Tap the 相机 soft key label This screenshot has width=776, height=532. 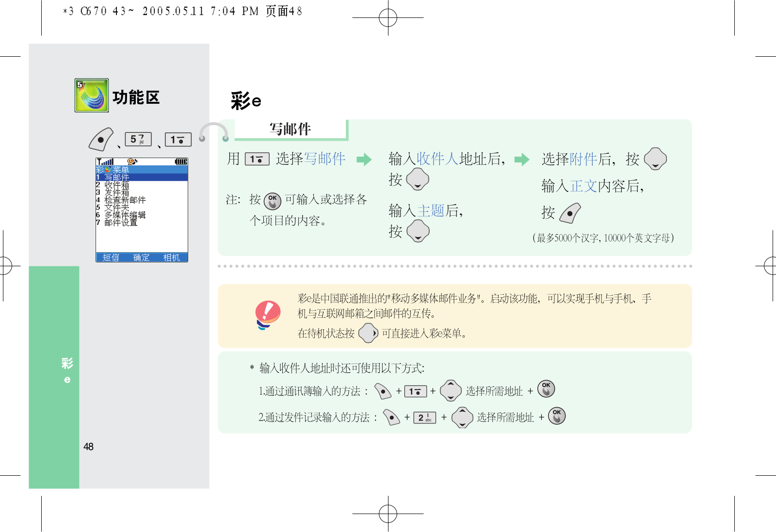tap(172, 258)
